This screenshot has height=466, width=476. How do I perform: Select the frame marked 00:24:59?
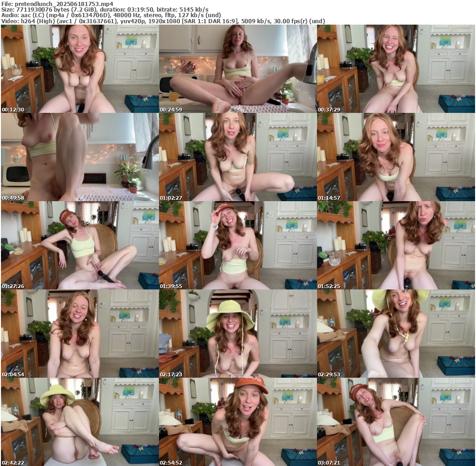[238, 69]
